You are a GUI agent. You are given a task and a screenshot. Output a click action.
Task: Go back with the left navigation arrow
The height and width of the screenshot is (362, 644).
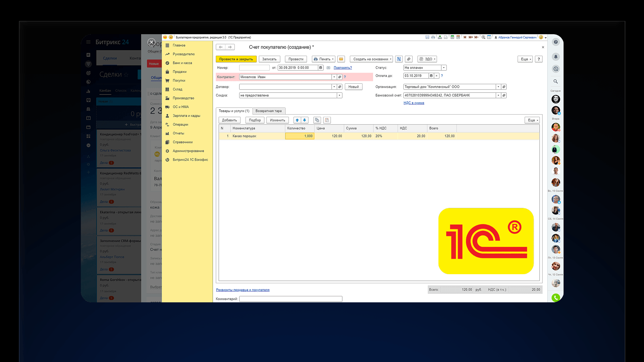[221, 47]
